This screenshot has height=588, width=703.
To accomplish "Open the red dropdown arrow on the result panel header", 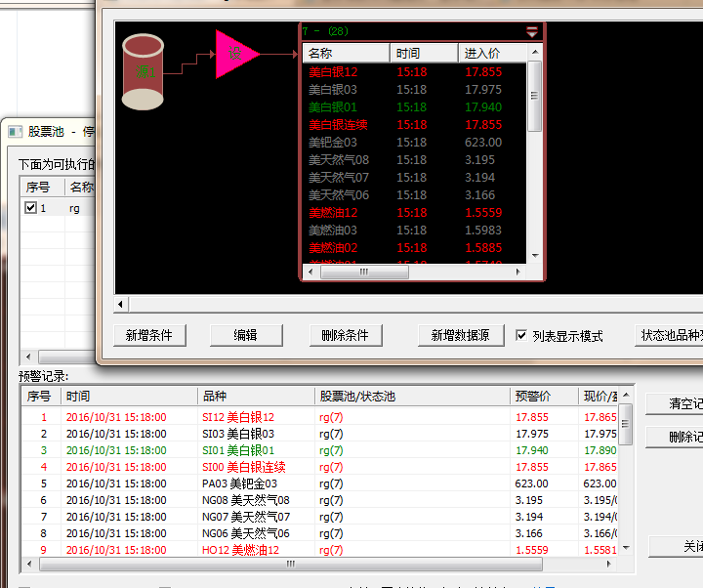I will point(532,31).
